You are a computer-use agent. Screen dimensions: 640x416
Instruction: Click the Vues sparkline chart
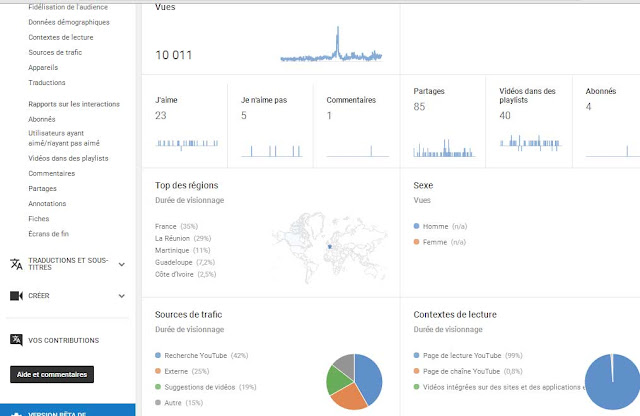coord(331,44)
